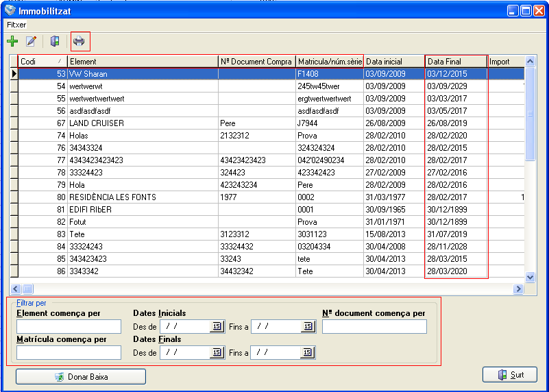Click the Immobilitzat title bar app icon
The width and height of the screenshot is (549, 392).
tap(10, 10)
